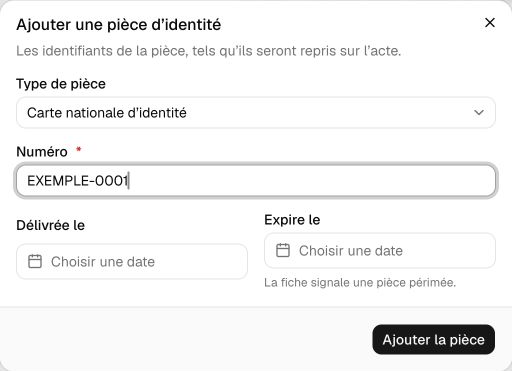Image resolution: width=512 pixels, height=371 pixels.
Task: Close the Ajouter une pièce d'identité dialog
Action: [x=490, y=23]
